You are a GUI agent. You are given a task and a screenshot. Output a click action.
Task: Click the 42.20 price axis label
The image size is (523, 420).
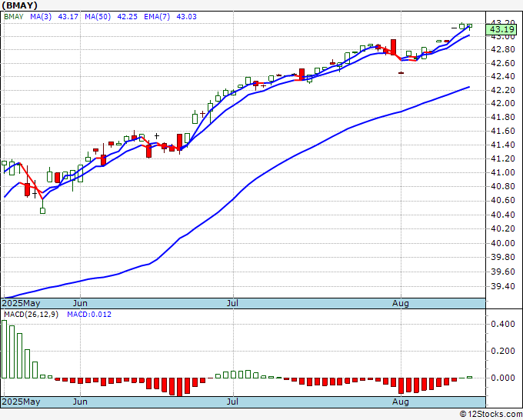[503, 90]
